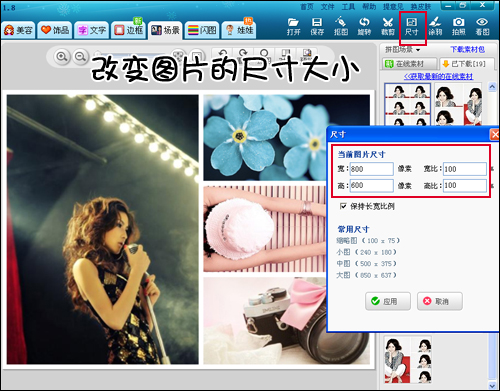Click the 宽比 percentage input field

(x=465, y=169)
